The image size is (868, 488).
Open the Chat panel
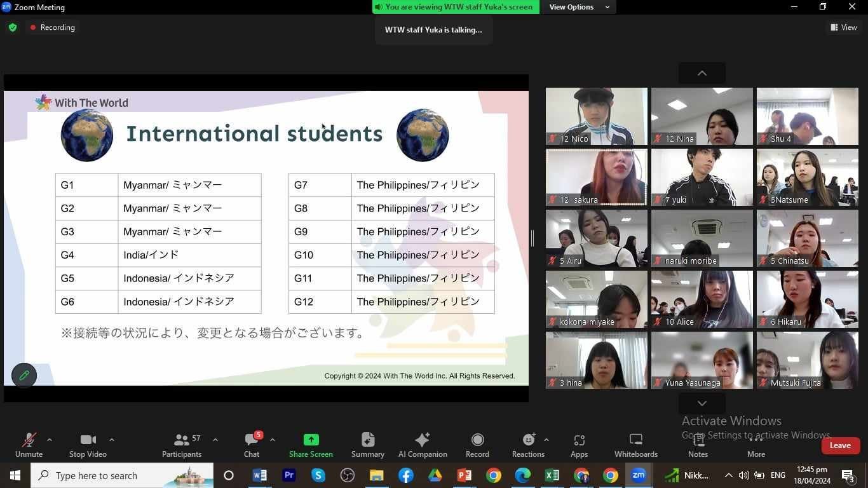coord(252,445)
